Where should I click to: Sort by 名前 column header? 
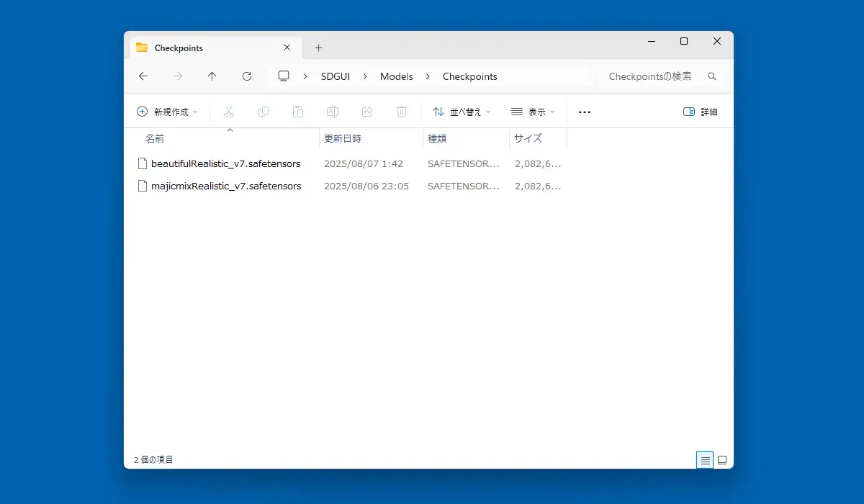click(x=155, y=138)
